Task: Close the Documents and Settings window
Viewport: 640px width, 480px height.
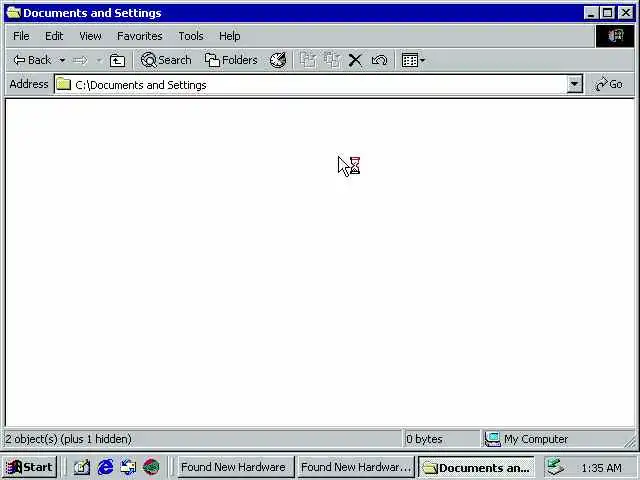Action: pyautogui.click(x=625, y=13)
